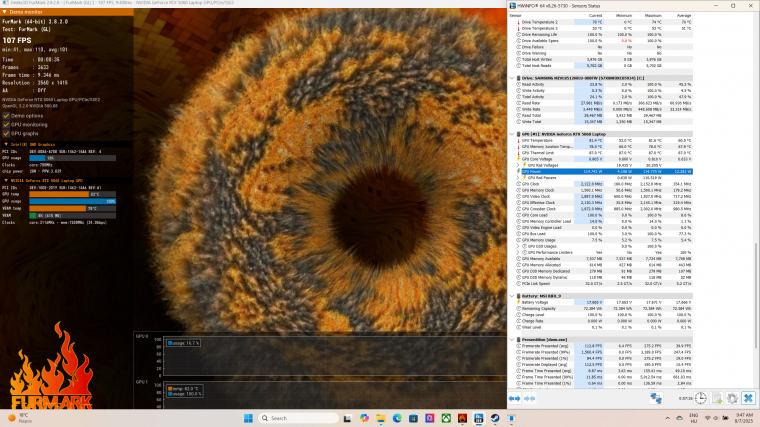This screenshot has height=427, width=760.
Task: Switch to FurMark on the taskbar
Action: [462, 418]
